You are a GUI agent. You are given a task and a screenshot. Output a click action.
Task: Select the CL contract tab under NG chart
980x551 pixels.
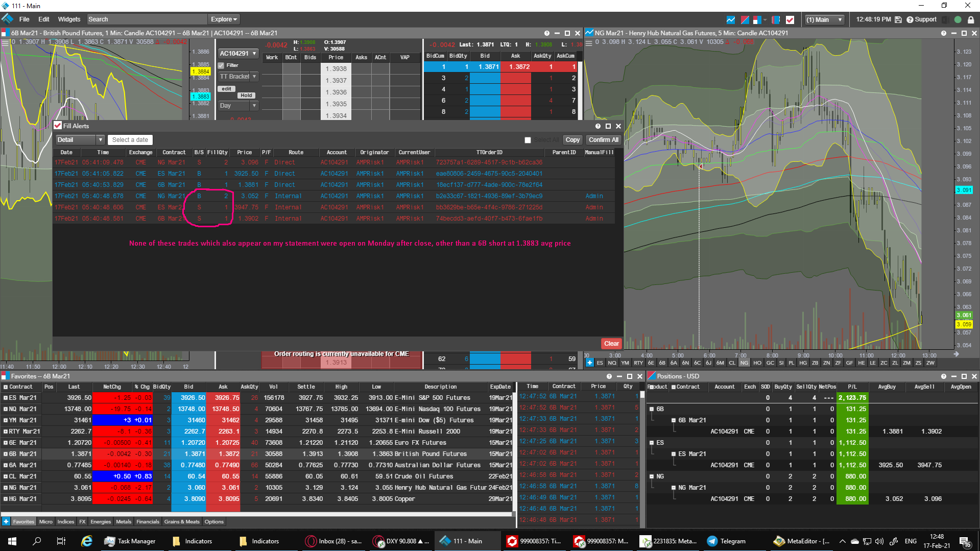pos(732,363)
